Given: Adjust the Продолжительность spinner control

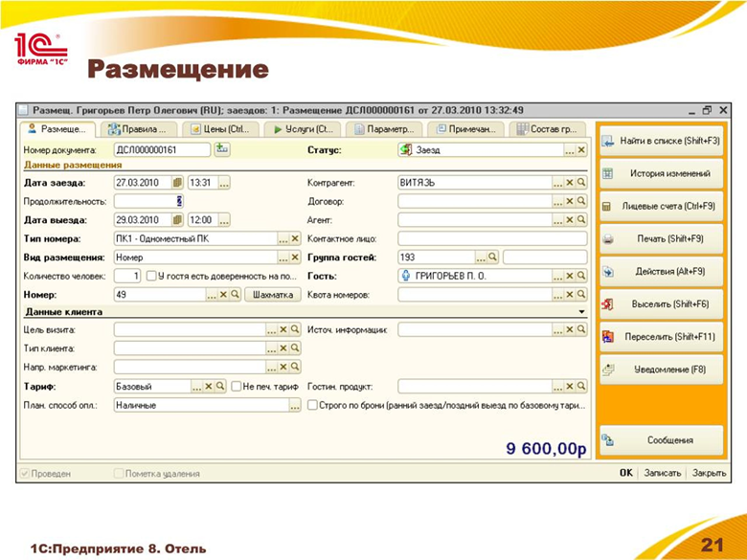Looking at the screenshot, I should [178, 201].
